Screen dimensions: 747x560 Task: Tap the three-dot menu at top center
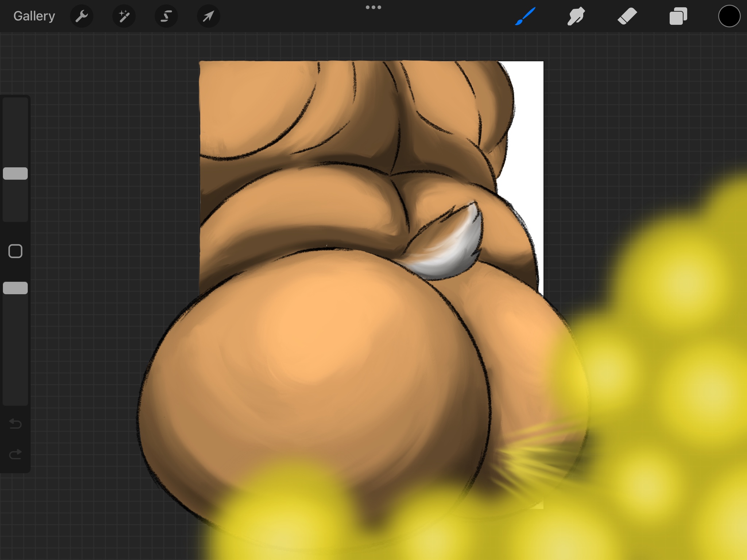[373, 7]
